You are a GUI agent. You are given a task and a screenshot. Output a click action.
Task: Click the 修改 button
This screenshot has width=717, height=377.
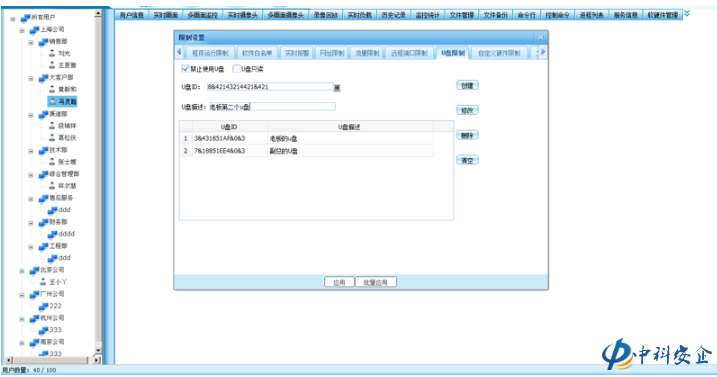[x=467, y=110]
